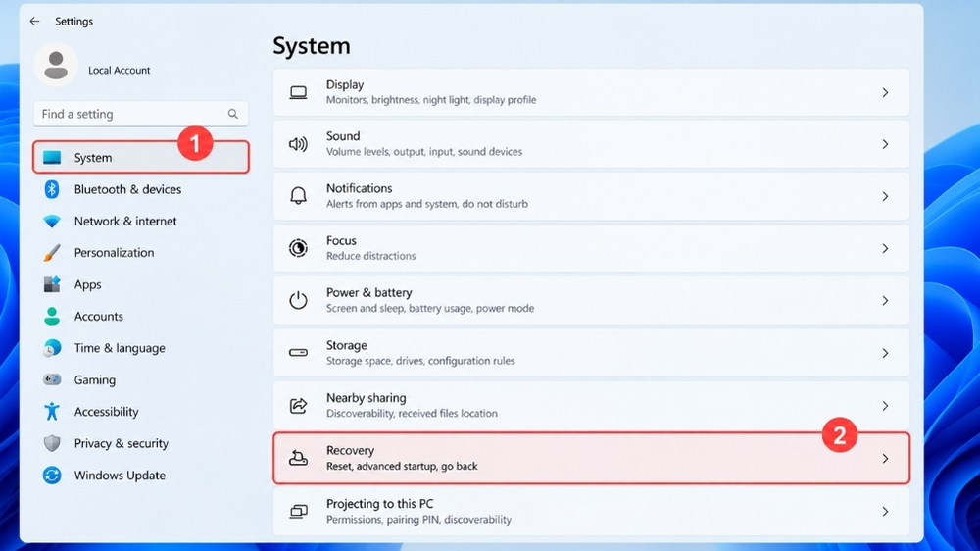Click 'Discoverability, received files location' text
The image size is (980, 551).
412,414
